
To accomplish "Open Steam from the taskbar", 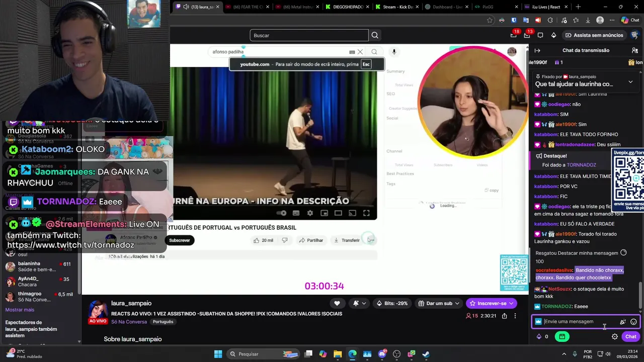I will pyautogui.click(x=426, y=354).
